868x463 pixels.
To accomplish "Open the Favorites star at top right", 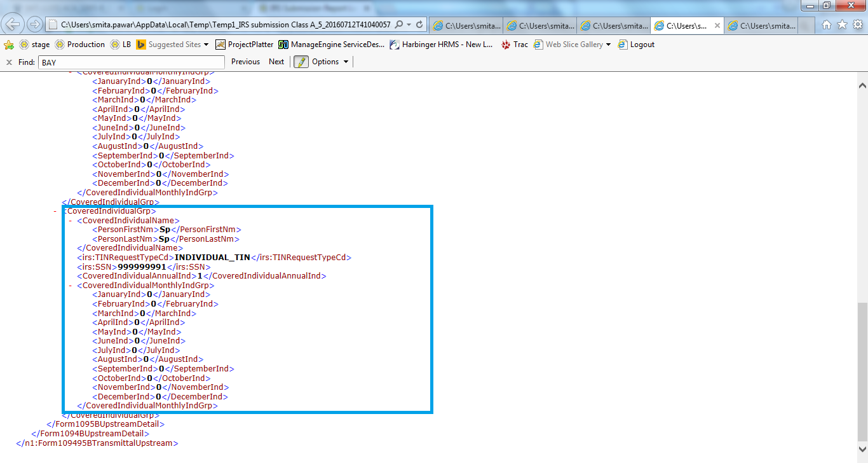I will click(x=842, y=25).
